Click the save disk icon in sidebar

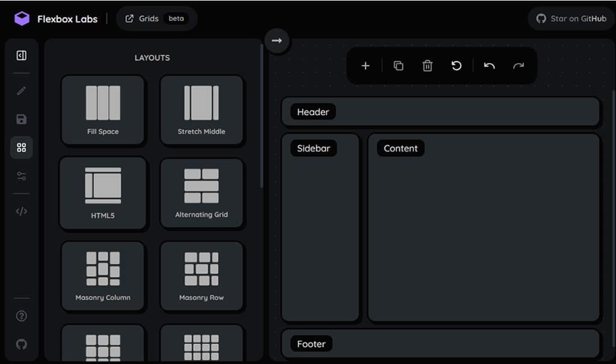pyautogui.click(x=22, y=119)
